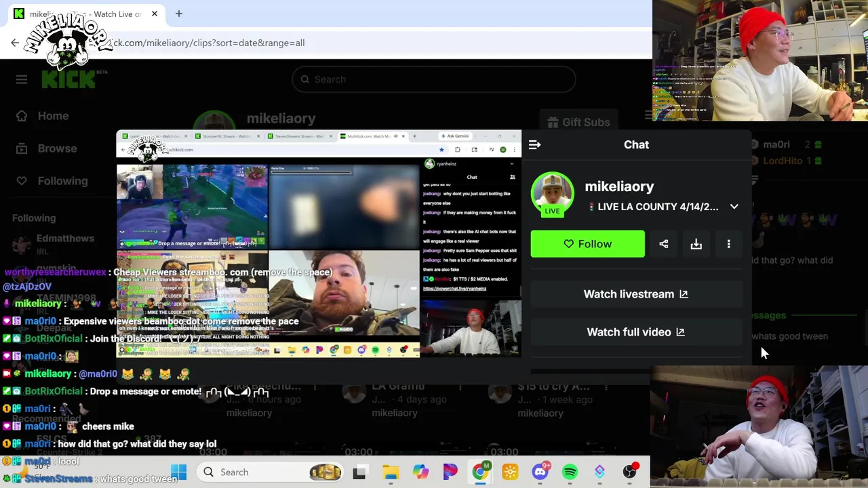Open the pink P app on taskbar

pos(450,472)
